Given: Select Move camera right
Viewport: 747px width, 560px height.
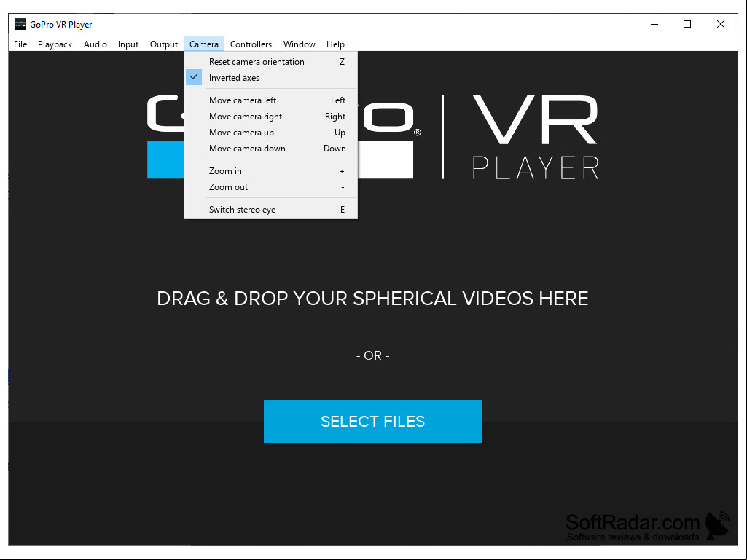Looking at the screenshot, I should click(270, 117).
